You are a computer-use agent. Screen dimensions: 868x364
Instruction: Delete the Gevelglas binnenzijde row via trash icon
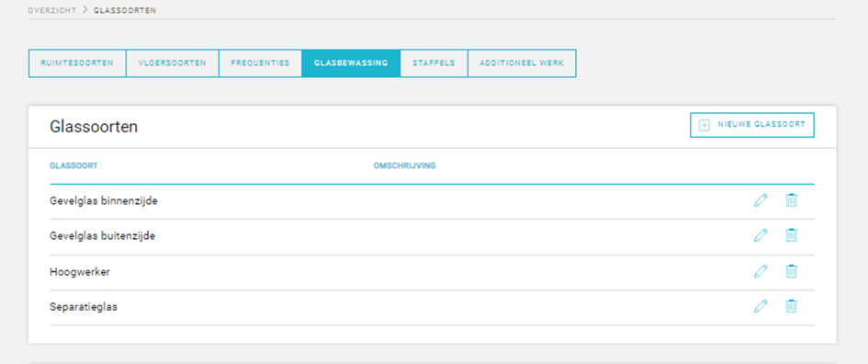pyautogui.click(x=792, y=200)
